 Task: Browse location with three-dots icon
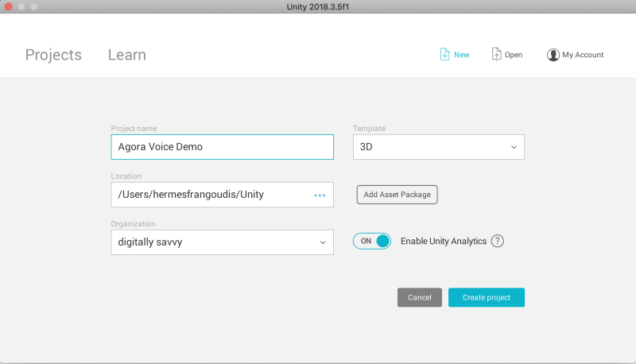tap(320, 196)
